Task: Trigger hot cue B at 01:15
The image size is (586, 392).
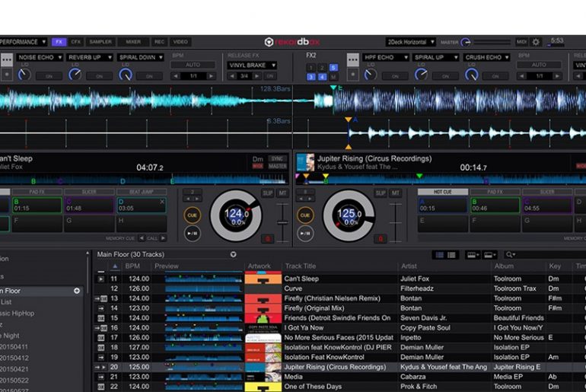Action: coord(35,205)
